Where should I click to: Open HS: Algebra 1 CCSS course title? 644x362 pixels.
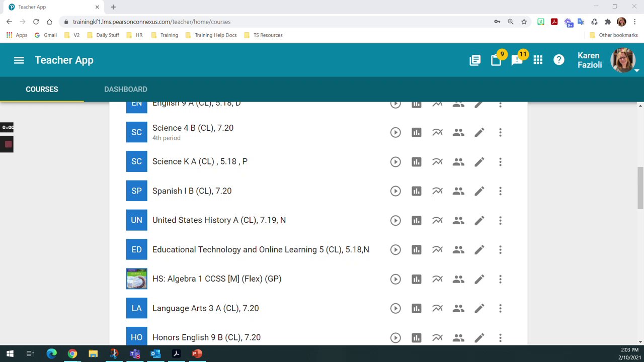pyautogui.click(x=217, y=279)
